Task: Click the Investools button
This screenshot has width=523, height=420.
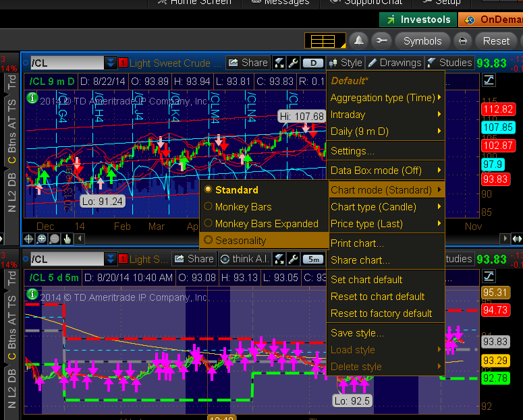Action: [x=418, y=20]
